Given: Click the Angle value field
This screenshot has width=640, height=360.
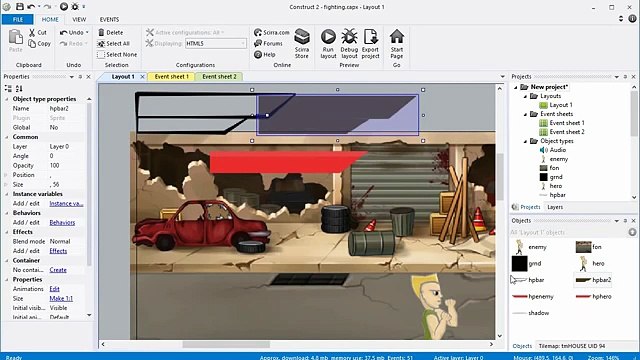Looking at the screenshot, I should pos(66,156).
